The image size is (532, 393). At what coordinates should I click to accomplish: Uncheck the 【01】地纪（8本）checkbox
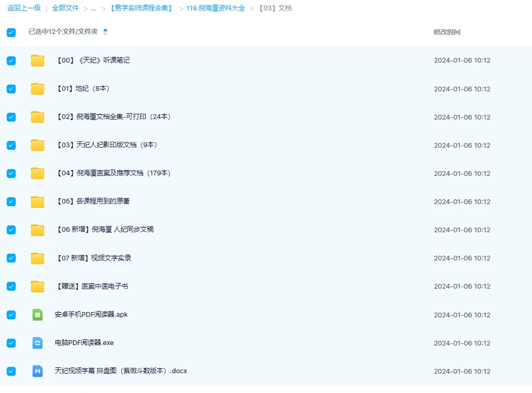point(11,89)
